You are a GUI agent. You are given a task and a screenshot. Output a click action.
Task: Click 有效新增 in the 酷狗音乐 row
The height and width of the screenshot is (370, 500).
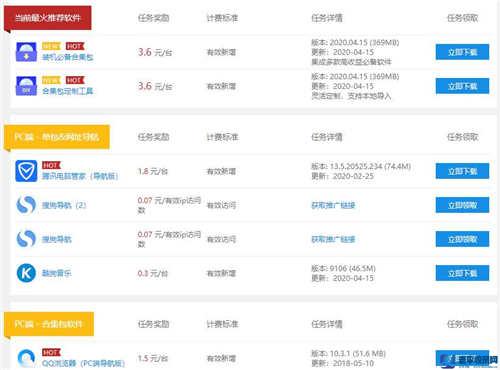coord(221,273)
